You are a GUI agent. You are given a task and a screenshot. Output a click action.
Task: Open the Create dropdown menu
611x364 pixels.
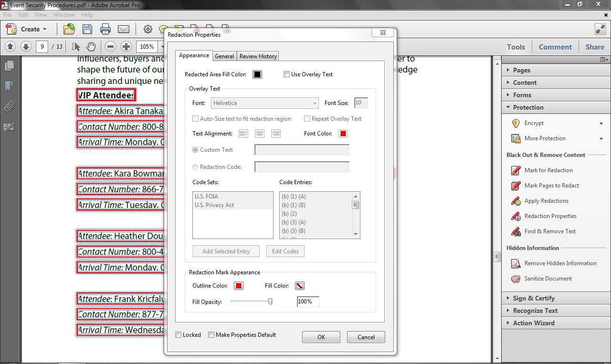click(x=28, y=29)
